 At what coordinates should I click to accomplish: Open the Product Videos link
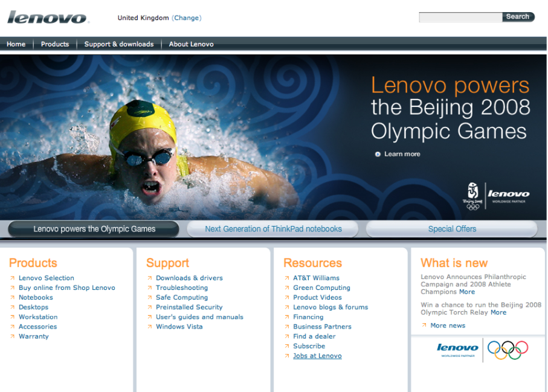(317, 298)
